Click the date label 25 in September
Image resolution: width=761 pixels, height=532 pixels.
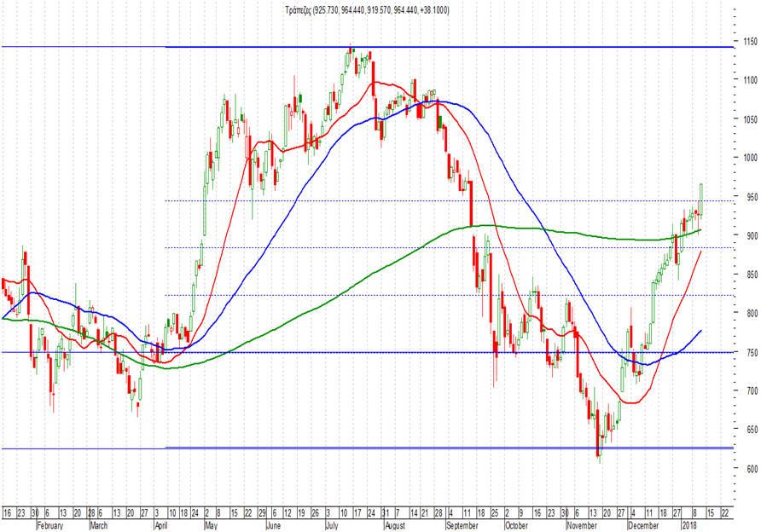pos(495,513)
